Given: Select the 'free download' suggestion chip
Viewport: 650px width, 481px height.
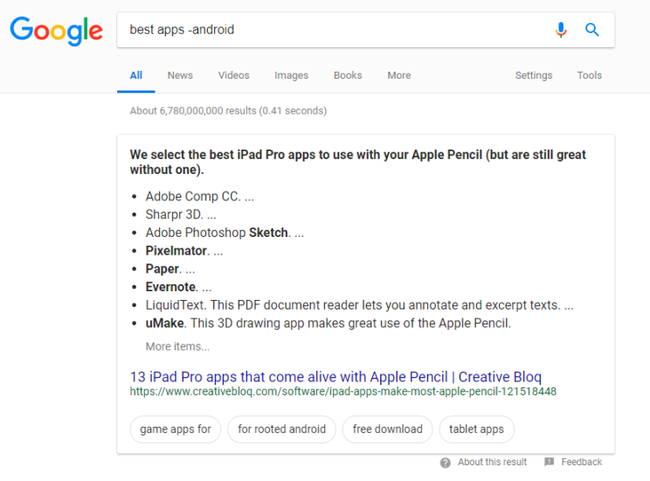Looking at the screenshot, I should 388,429.
